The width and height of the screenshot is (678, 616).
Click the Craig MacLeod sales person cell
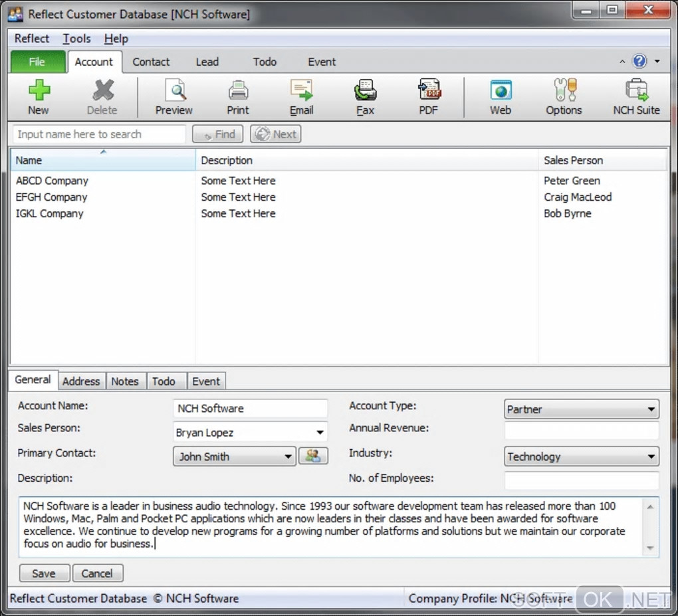point(578,197)
